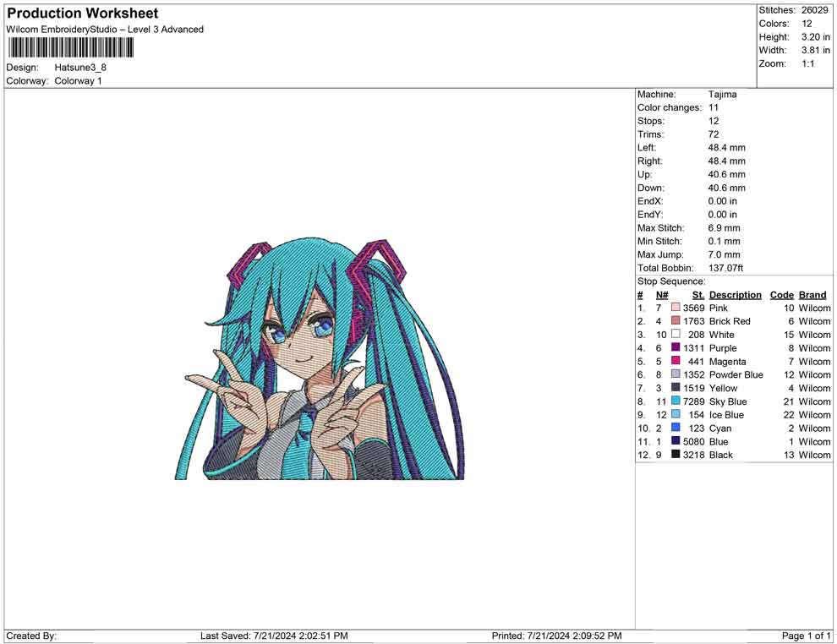Click the Code column header
This screenshot has width=837, height=644.
[782, 294]
